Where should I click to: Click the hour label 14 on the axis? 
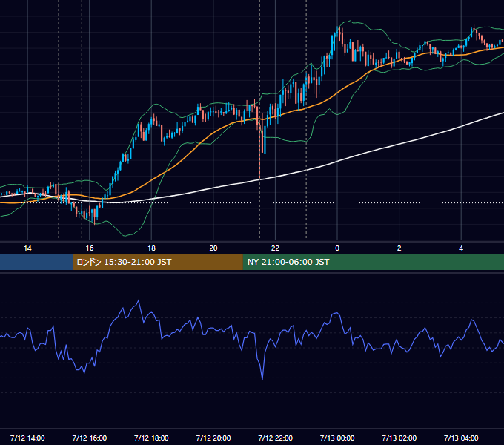(x=27, y=248)
